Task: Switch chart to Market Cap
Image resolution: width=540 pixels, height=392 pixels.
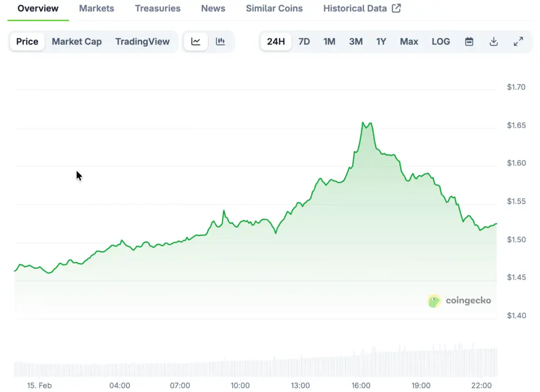Action: pyautogui.click(x=76, y=42)
